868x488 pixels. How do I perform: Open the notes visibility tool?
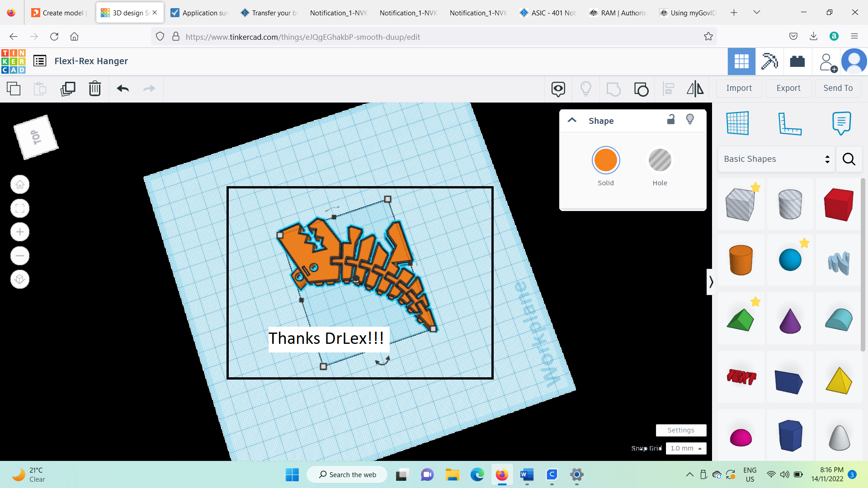558,89
